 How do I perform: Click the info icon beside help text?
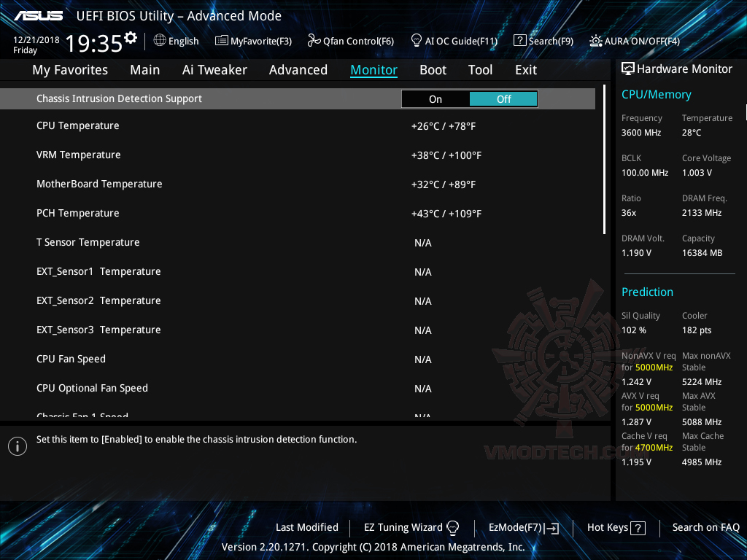[x=18, y=446]
